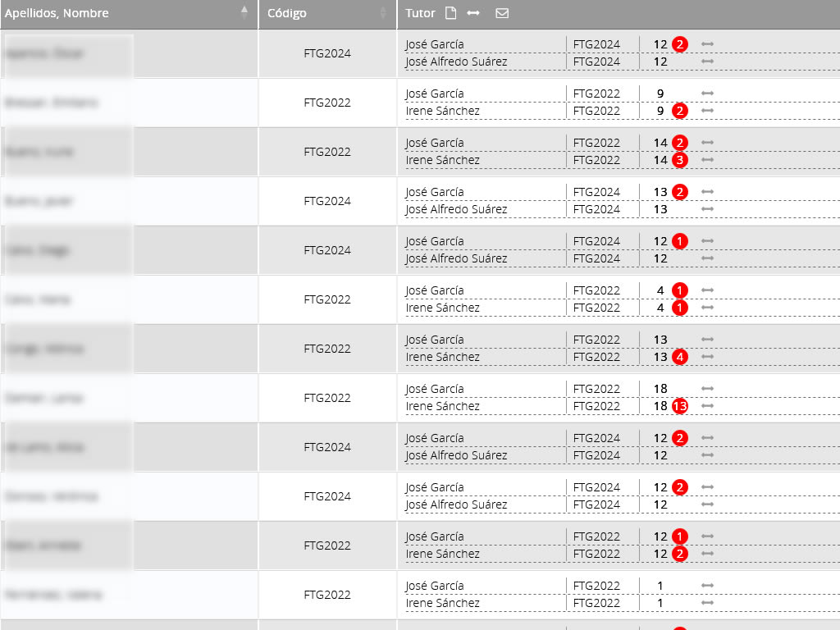Click arrows icon in Irene Sánchez row with count 1

pyautogui.click(x=708, y=603)
